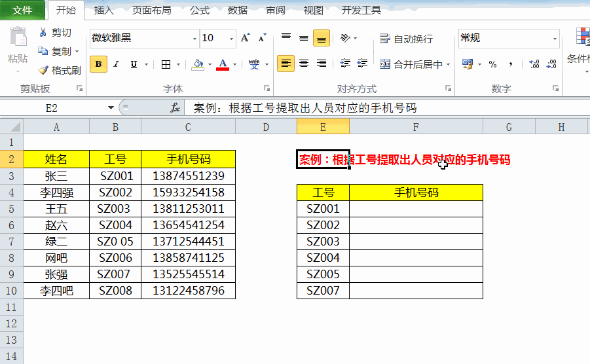590x364 pixels.
Task: Increase font size with the large A icon
Action: tap(246, 38)
